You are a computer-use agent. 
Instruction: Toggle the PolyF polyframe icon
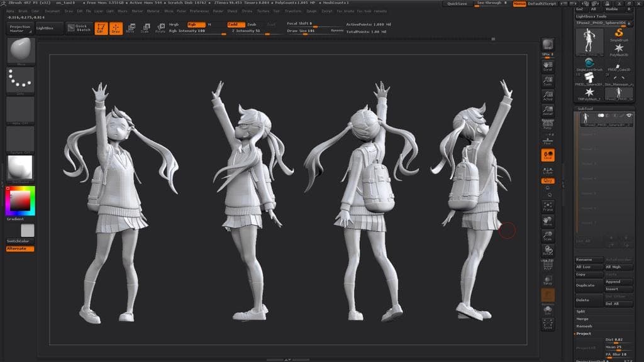(x=548, y=265)
